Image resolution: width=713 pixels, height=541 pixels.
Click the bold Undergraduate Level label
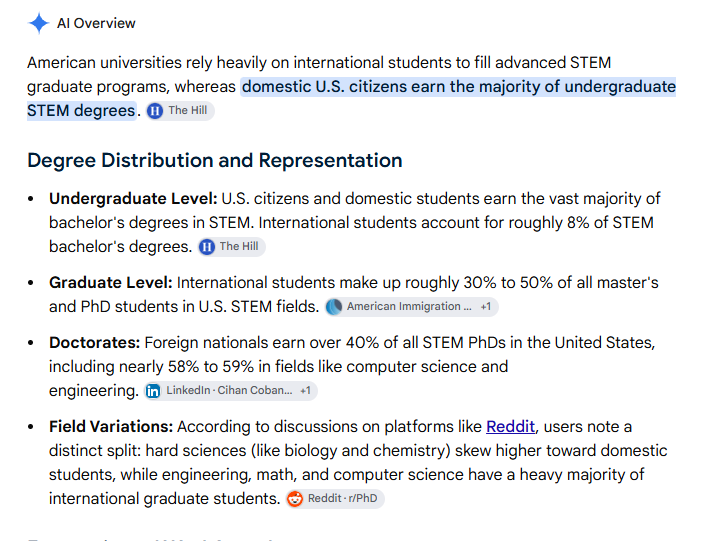[133, 199]
